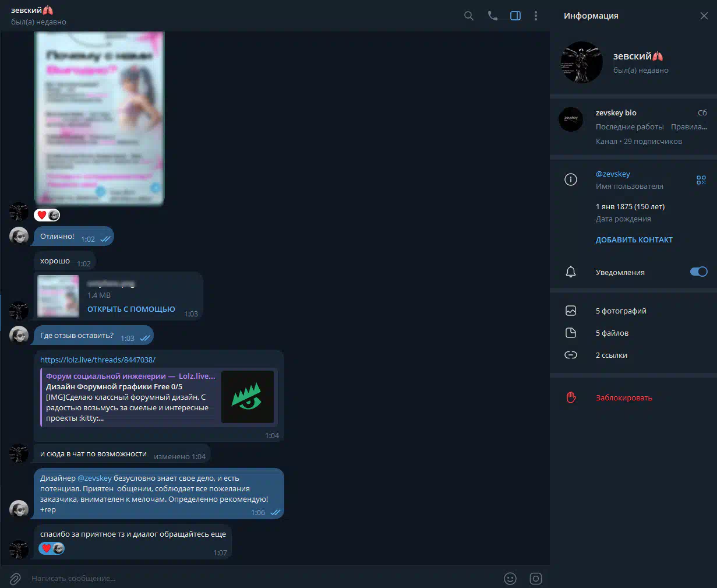Open the three-dot chat menu
The image size is (717, 588).
click(x=536, y=16)
